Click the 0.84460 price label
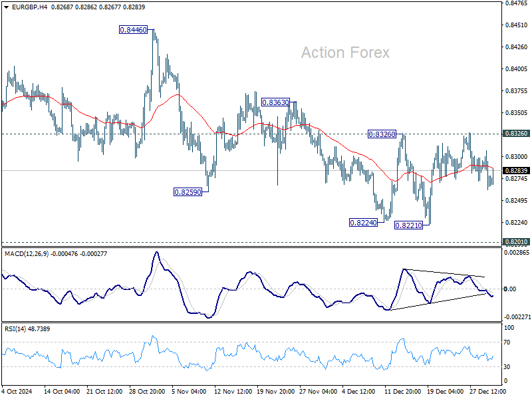 click(x=134, y=30)
